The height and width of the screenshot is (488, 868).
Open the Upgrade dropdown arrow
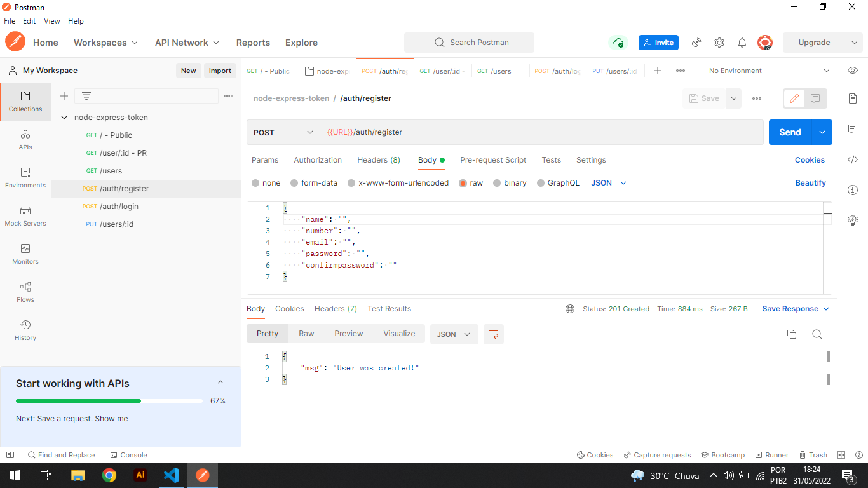tap(854, 43)
